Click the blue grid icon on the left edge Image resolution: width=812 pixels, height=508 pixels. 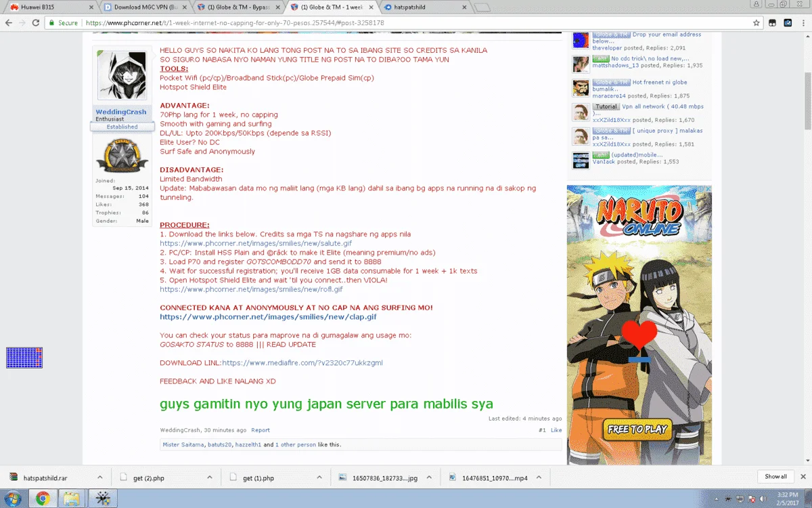pos(24,358)
